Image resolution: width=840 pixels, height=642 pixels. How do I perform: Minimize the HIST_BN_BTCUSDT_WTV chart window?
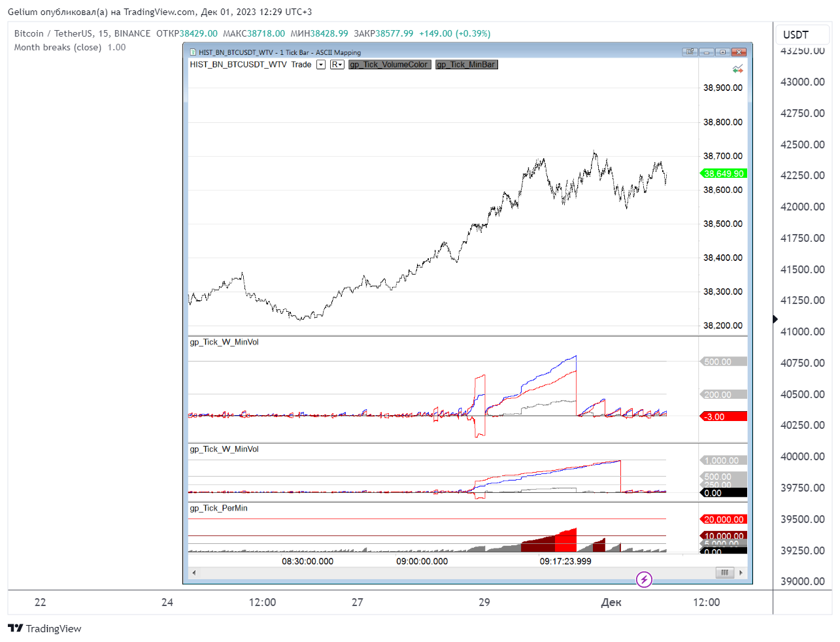(707, 52)
